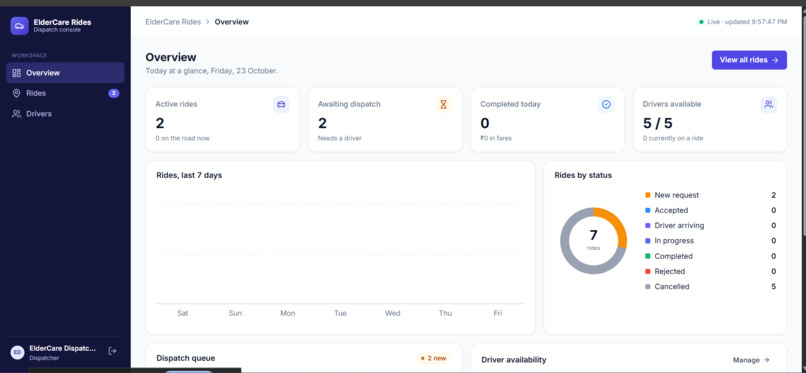The width and height of the screenshot is (806, 373).
Task: Click the Overview breadcrumb
Action: click(232, 22)
